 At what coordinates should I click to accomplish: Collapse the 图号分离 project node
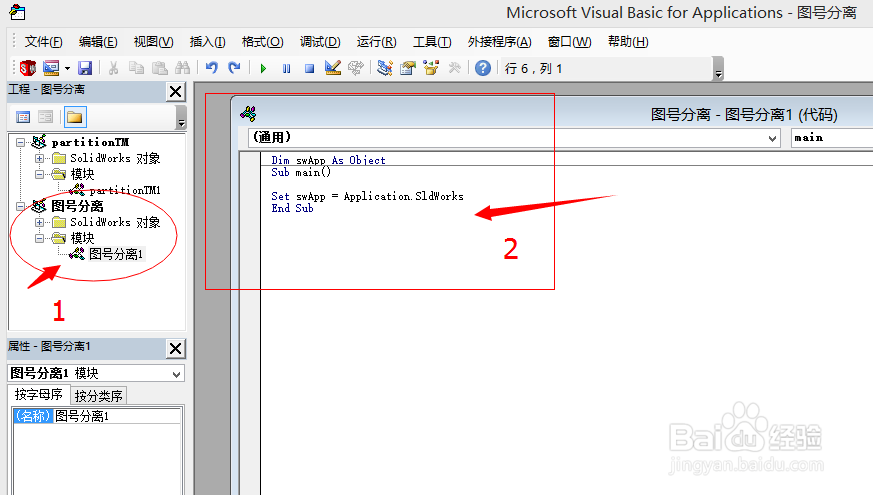pyautogui.click(x=21, y=207)
